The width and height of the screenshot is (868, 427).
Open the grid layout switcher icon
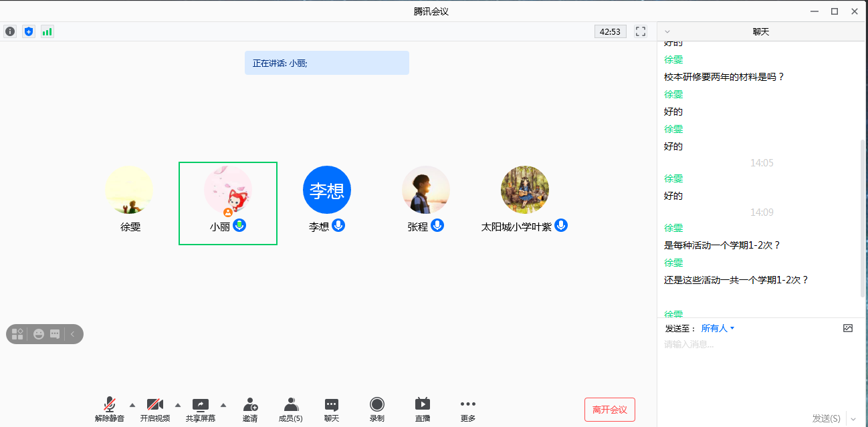[x=18, y=333]
